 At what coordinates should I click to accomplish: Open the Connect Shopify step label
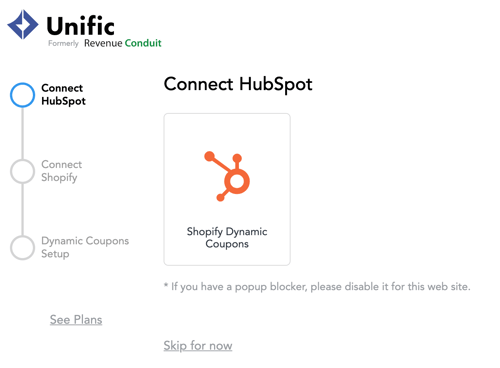point(61,171)
